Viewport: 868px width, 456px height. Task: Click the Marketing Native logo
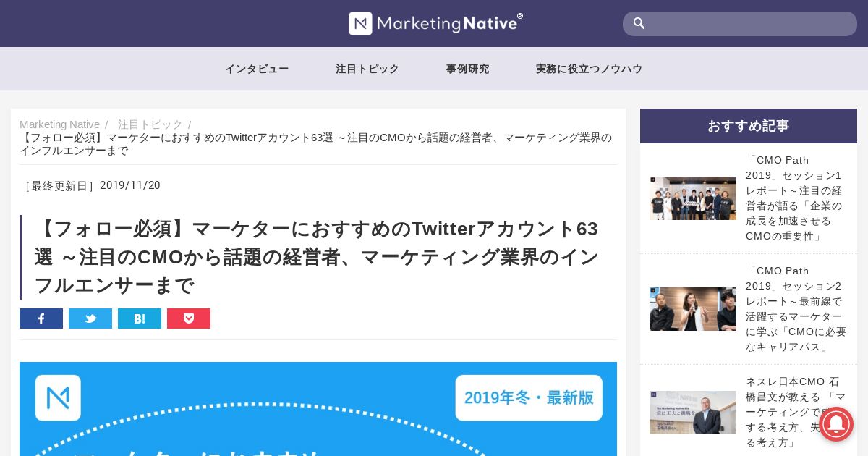click(435, 23)
